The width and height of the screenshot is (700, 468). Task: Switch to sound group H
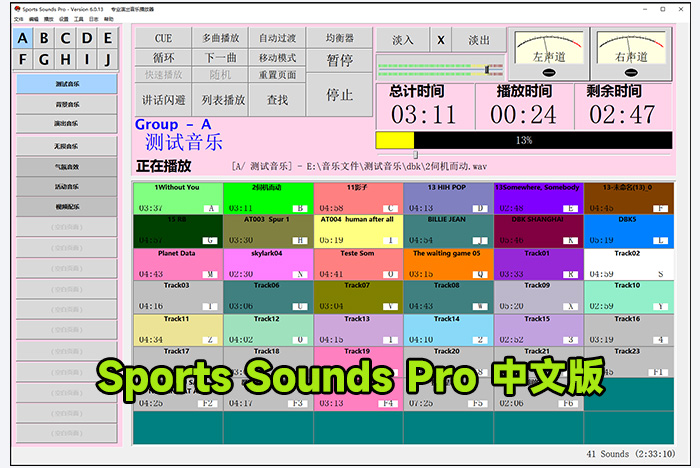[x=65, y=59]
